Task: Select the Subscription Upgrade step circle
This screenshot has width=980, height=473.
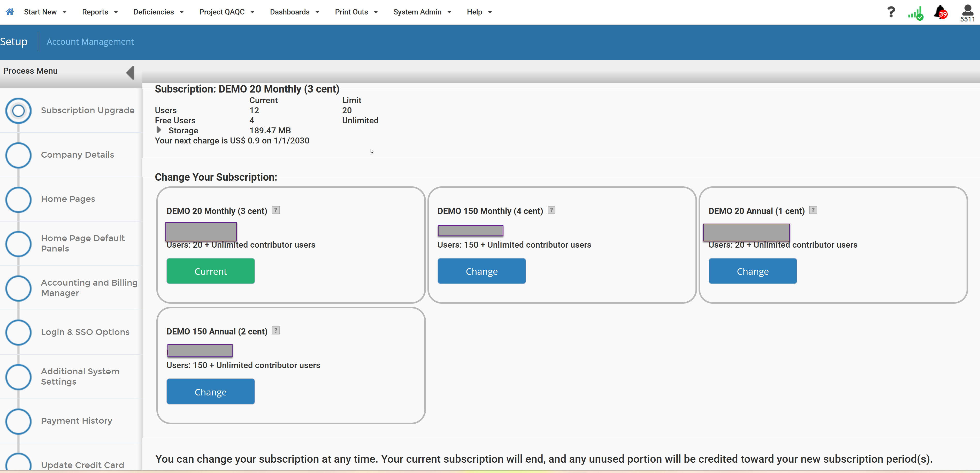Action: coord(18,110)
